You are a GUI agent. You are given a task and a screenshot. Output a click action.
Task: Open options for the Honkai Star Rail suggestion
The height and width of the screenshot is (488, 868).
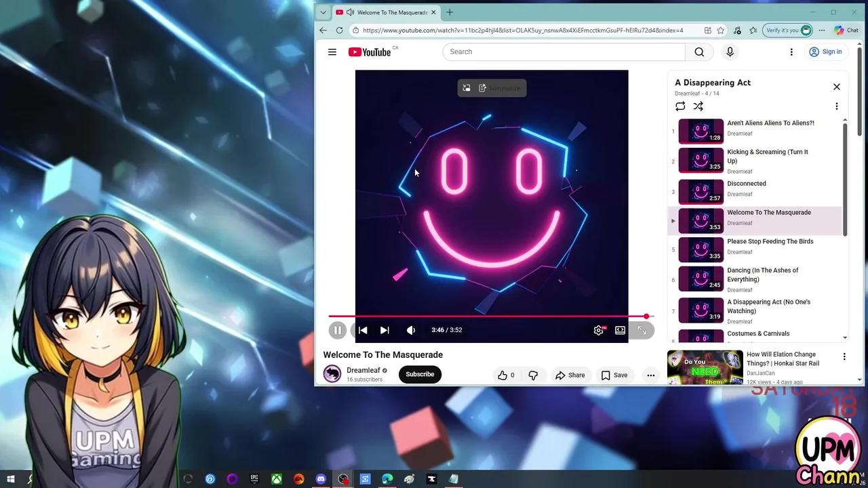point(844,357)
